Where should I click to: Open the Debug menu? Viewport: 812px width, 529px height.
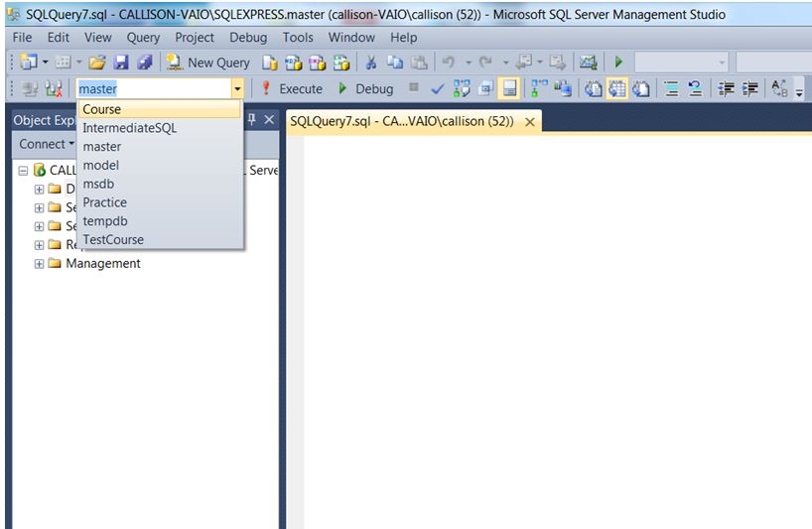248,38
